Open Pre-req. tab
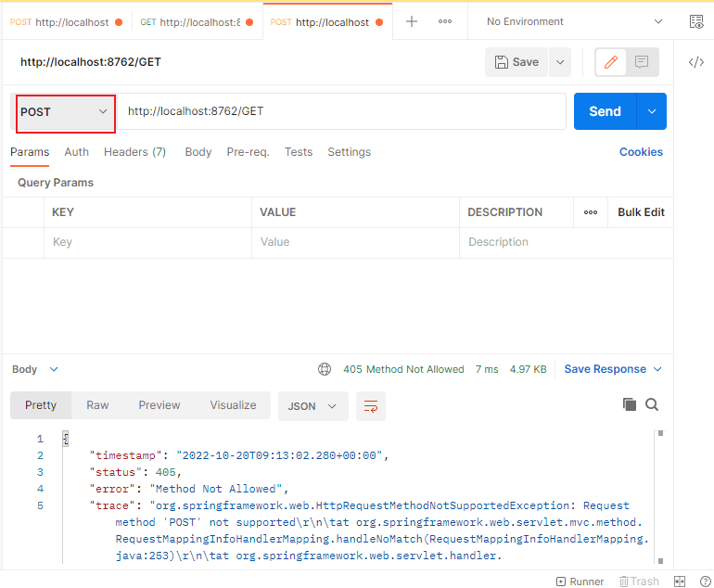 coord(248,152)
